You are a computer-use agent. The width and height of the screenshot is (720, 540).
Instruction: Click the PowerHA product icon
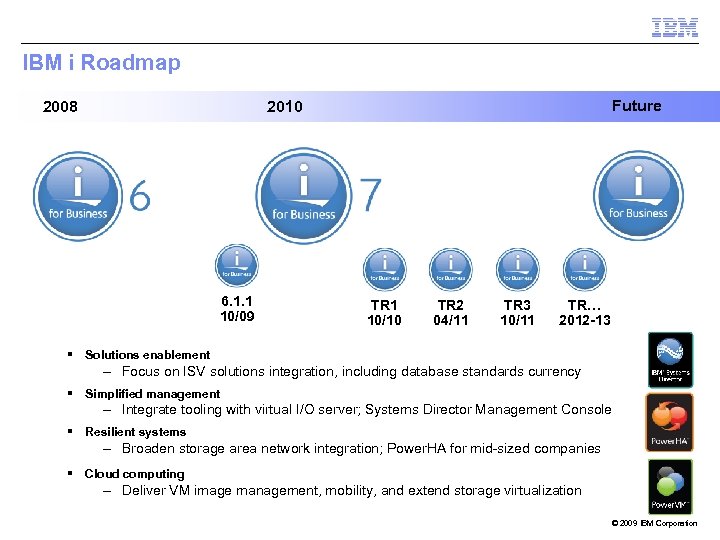670,422
